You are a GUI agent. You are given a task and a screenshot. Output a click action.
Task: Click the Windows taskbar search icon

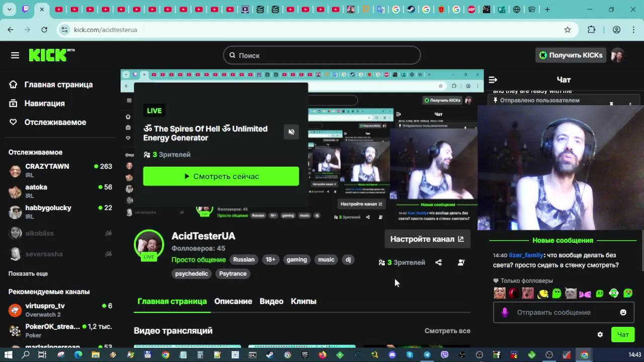(26, 355)
